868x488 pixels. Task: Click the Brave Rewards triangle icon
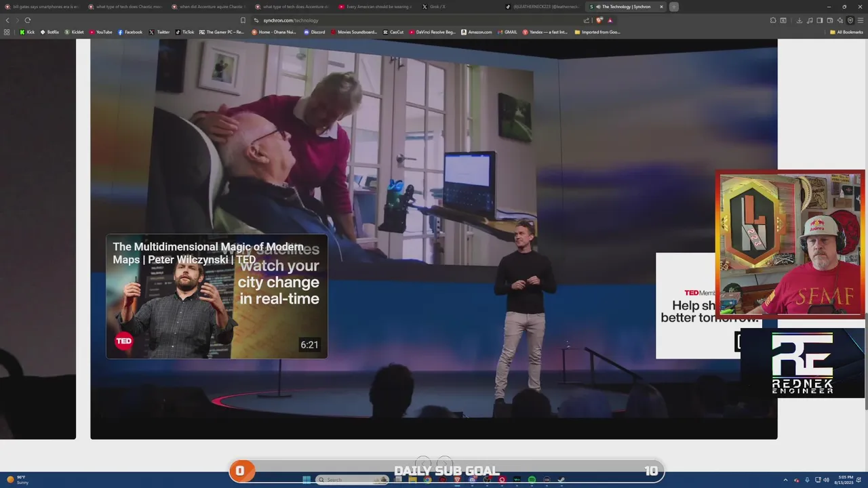coord(610,20)
